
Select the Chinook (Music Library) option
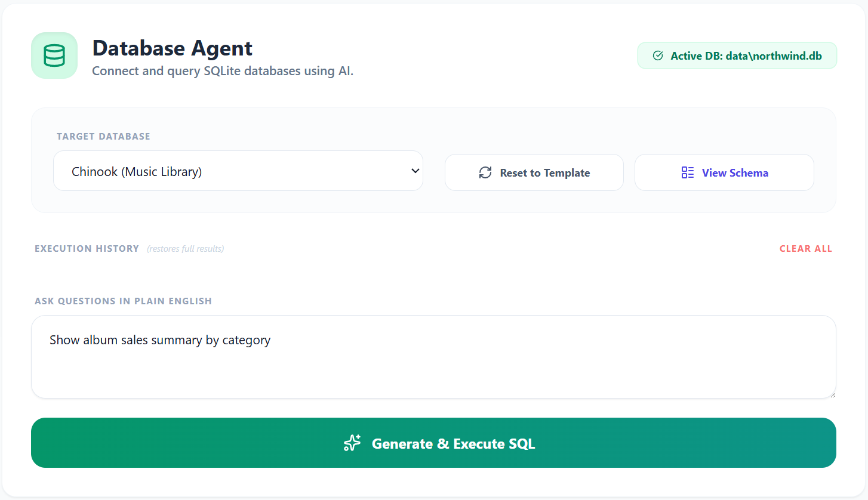(x=238, y=171)
